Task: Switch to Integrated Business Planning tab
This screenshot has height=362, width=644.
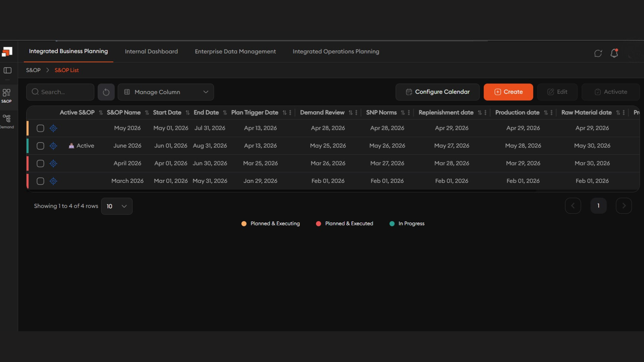Action: click(x=68, y=51)
